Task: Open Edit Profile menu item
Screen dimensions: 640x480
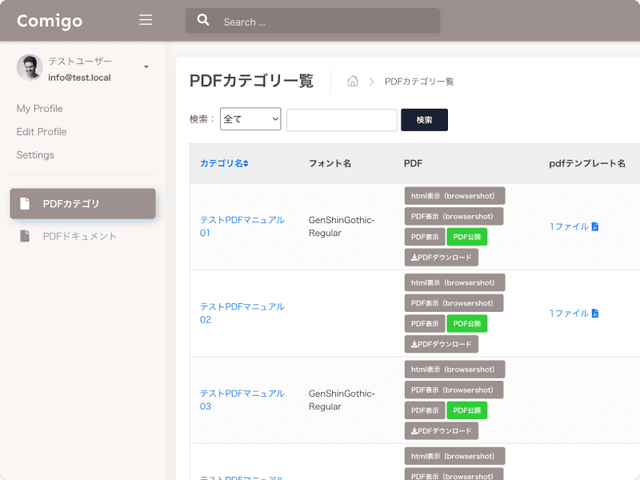Action: click(41, 131)
